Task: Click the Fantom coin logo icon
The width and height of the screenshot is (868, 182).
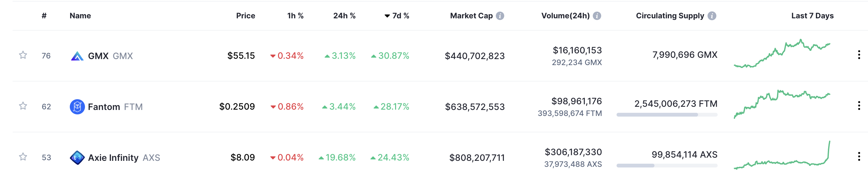Action: click(77, 107)
